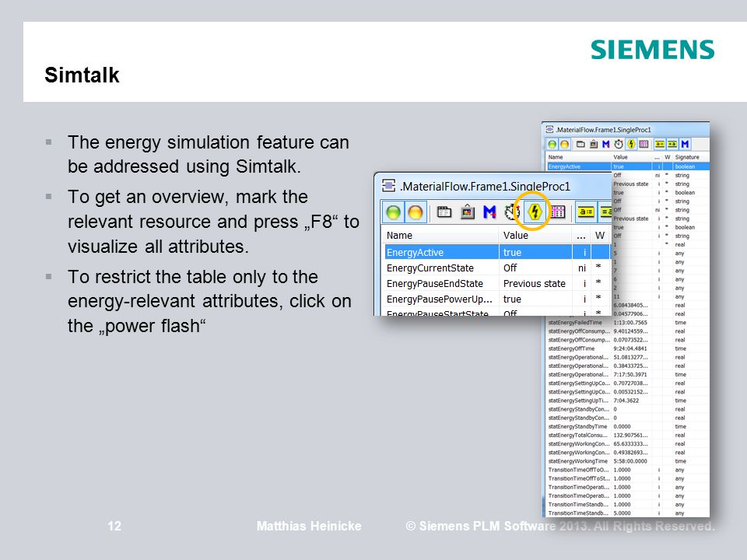Click the green circle icon in the small background window
The height and width of the screenshot is (560, 747).
click(552, 145)
